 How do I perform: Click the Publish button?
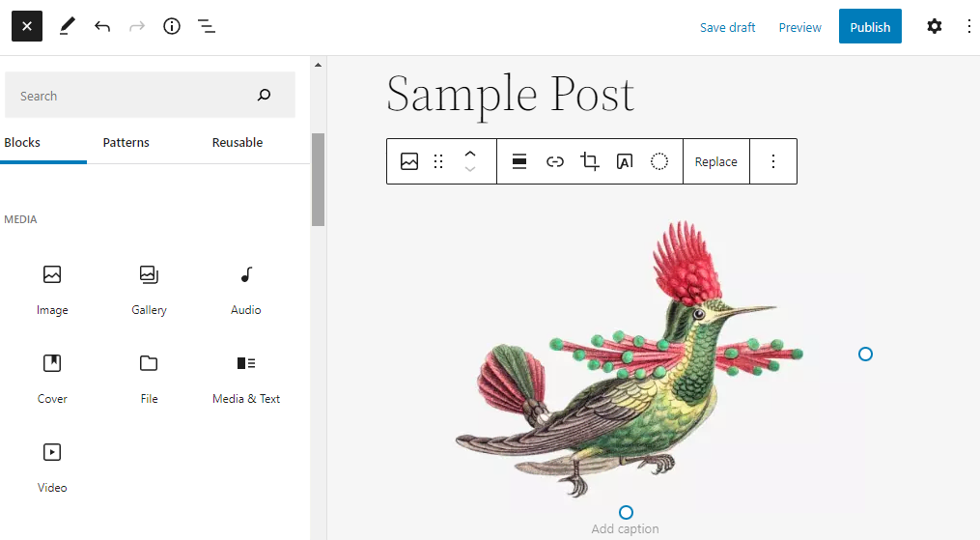pyautogui.click(x=869, y=27)
